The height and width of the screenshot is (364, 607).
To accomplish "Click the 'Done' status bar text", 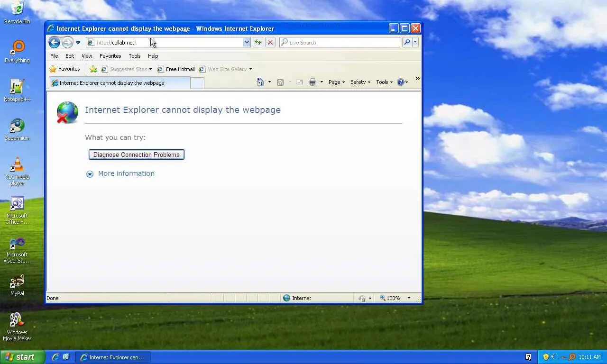I will pyautogui.click(x=53, y=298).
